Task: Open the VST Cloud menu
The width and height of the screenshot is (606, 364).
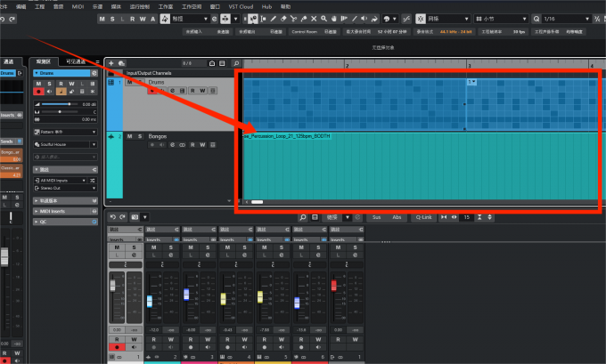Action: (241, 6)
